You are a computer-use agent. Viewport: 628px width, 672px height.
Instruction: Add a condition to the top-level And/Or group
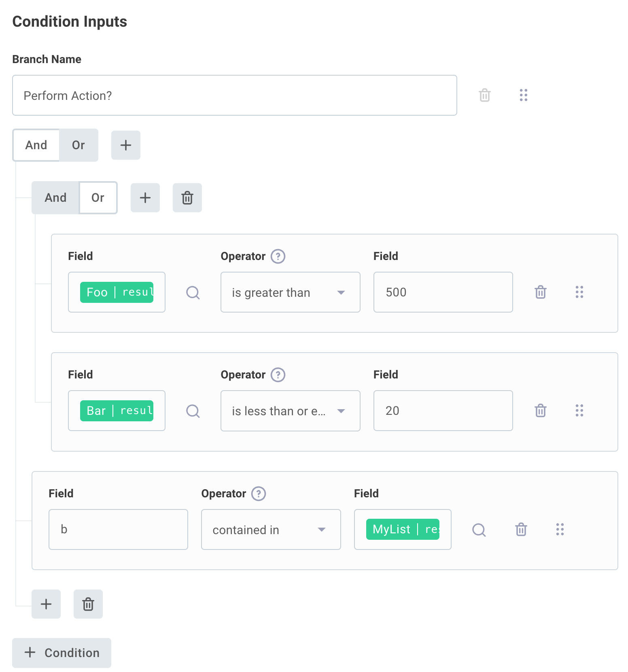(x=126, y=145)
